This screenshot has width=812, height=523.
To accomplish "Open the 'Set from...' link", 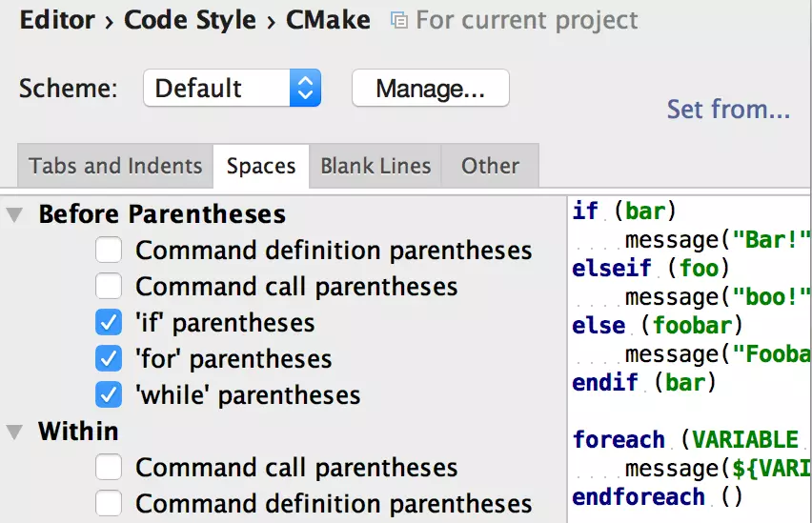I will coord(728,110).
